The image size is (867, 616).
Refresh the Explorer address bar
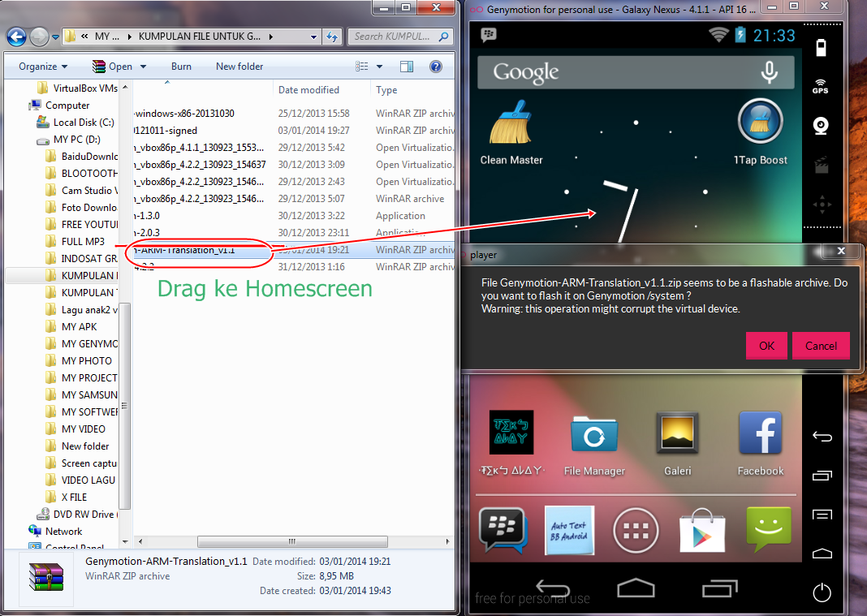pos(332,37)
